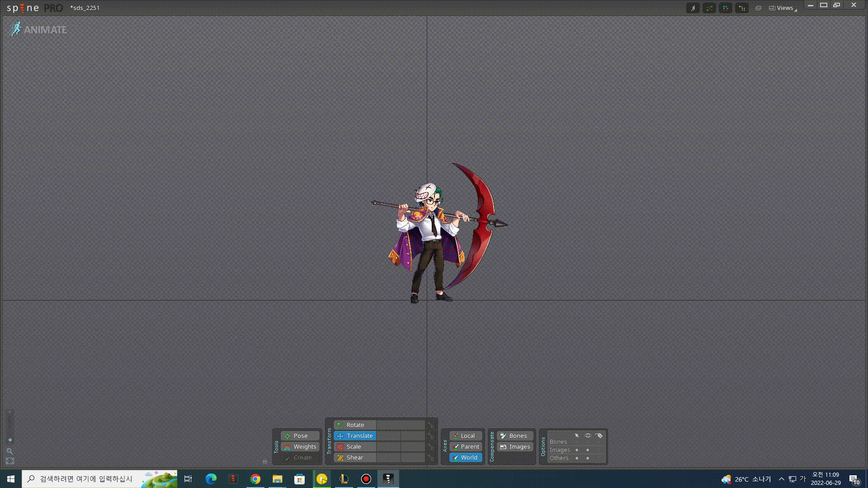Click the Rotate value input field
868x488 pixels.
pos(401,425)
